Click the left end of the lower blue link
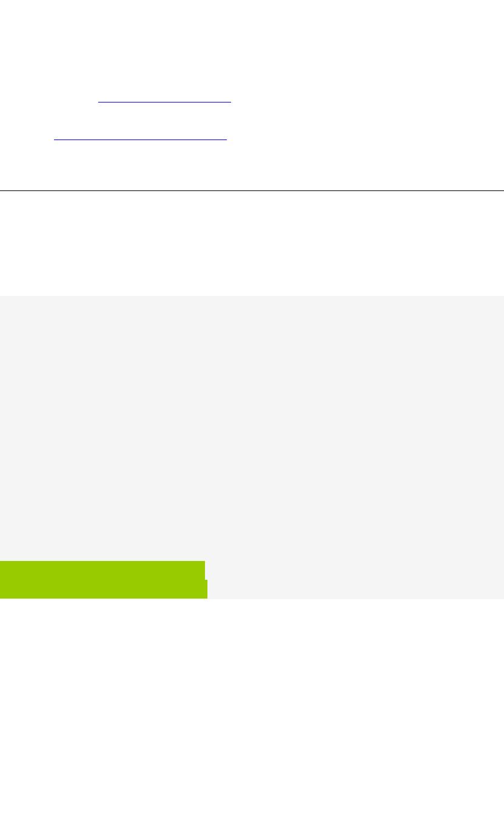The width and height of the screenshot is (504, 826). (57, 139)
